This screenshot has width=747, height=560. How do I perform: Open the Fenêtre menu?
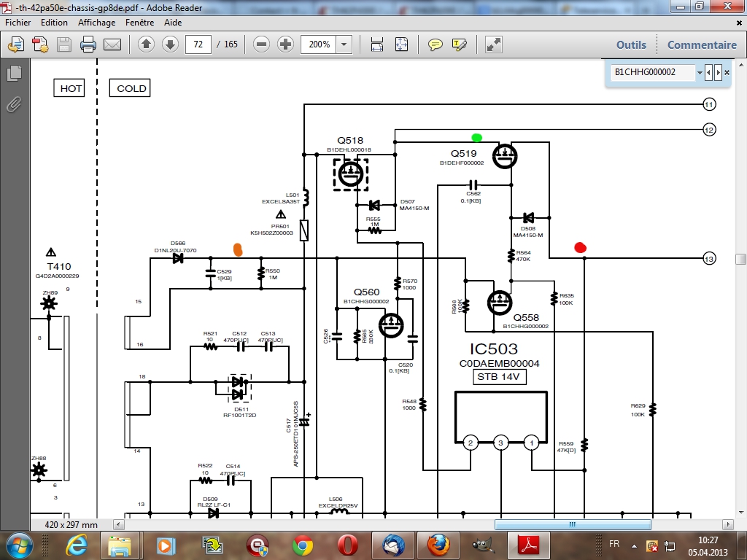click(x=139, y=23)
